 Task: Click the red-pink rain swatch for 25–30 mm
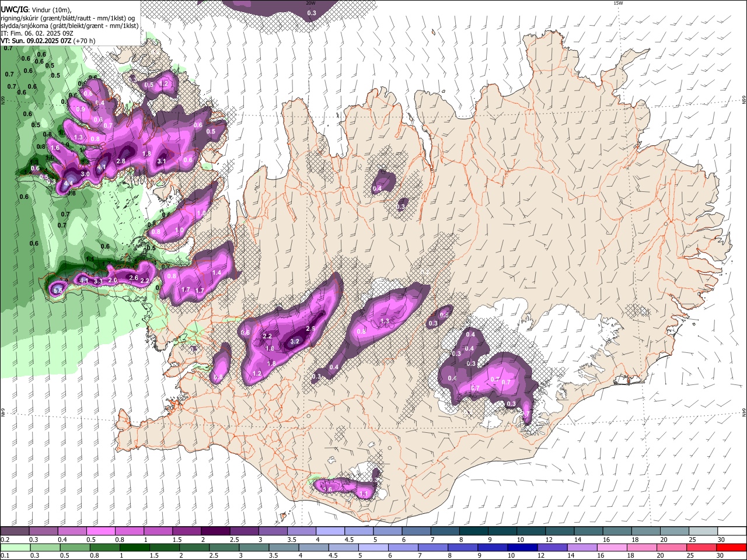702,547
